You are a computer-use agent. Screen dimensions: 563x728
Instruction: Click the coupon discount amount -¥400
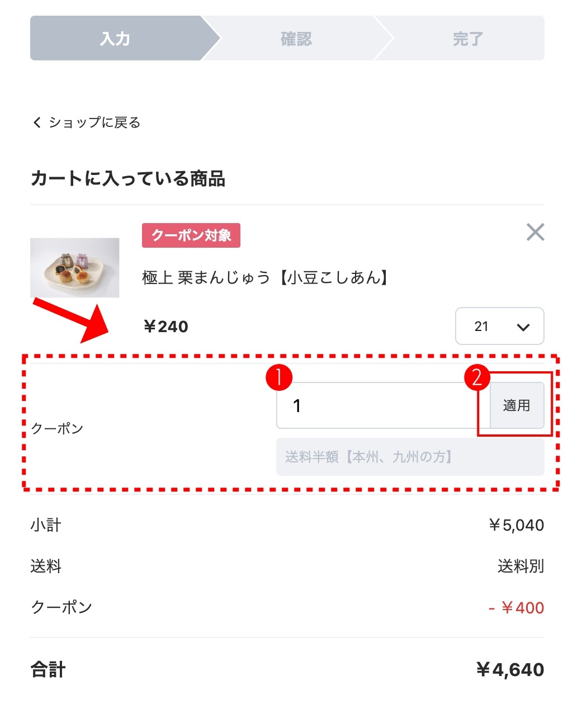[516, 608]
